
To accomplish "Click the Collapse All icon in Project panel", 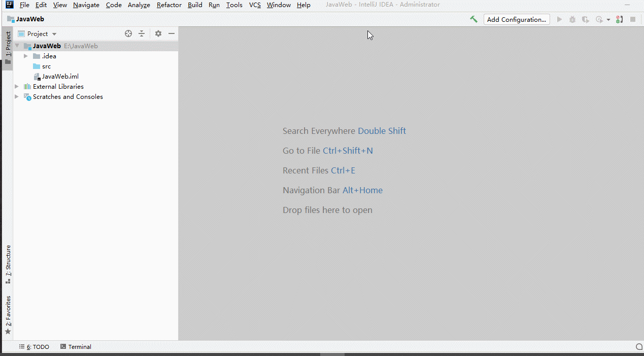I will [x=142, y=33].
